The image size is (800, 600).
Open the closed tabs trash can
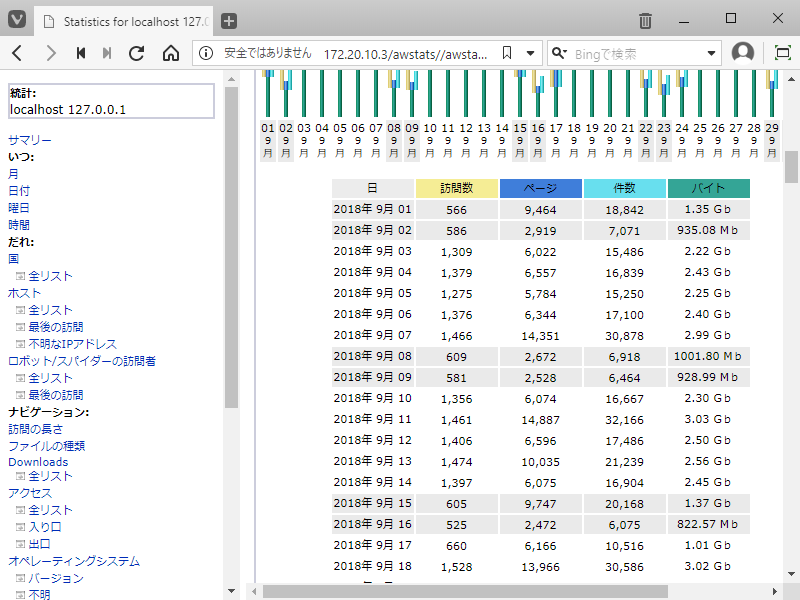pos(646,20)
